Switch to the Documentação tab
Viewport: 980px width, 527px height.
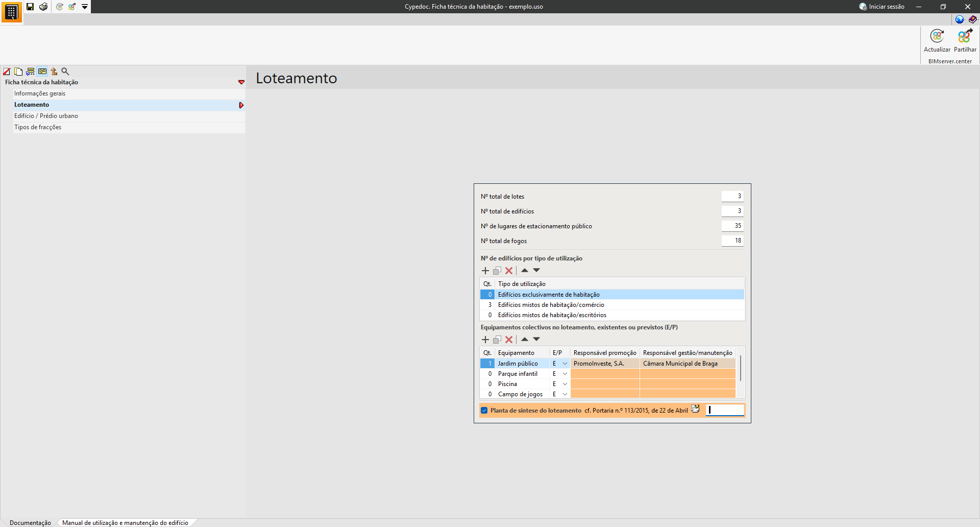click(x=30, y=523)
